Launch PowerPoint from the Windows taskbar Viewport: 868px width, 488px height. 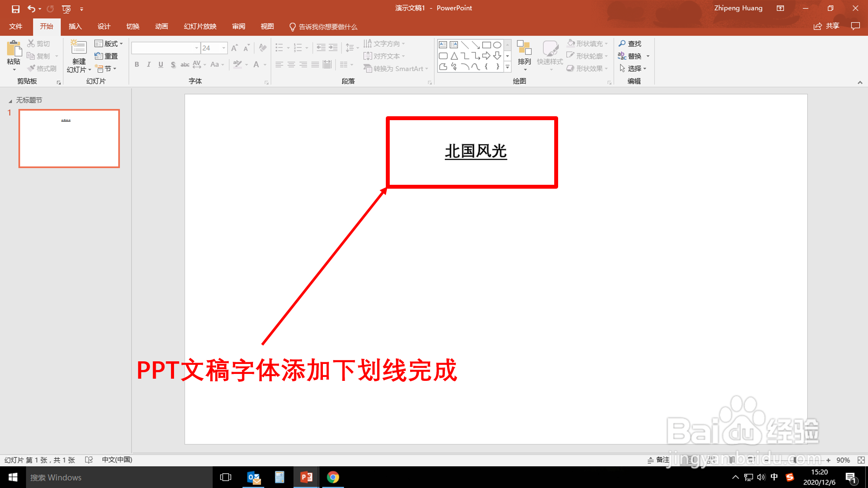pos(306,477)
